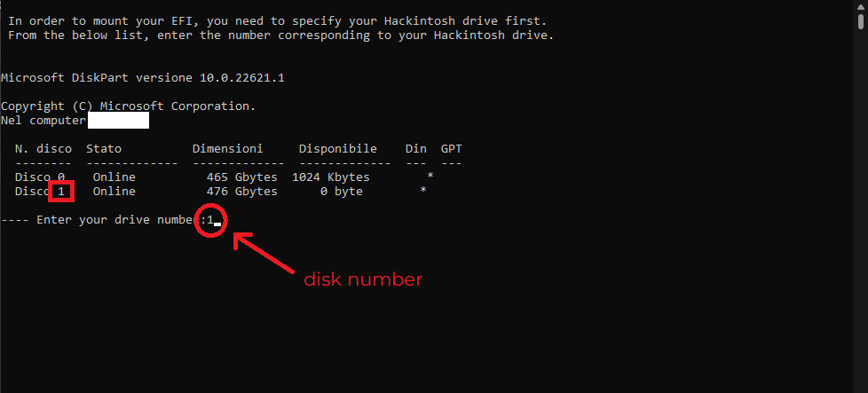Click the GPT asterisk for Disco 1
Screen dimensions: 868x393
pyautogui.click(x=422, y=192)
